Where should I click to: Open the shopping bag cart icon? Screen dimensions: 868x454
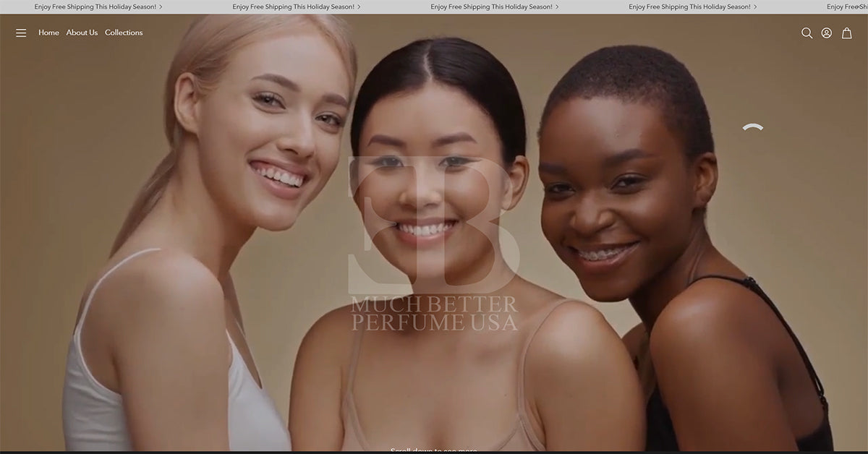pos(846,33)
